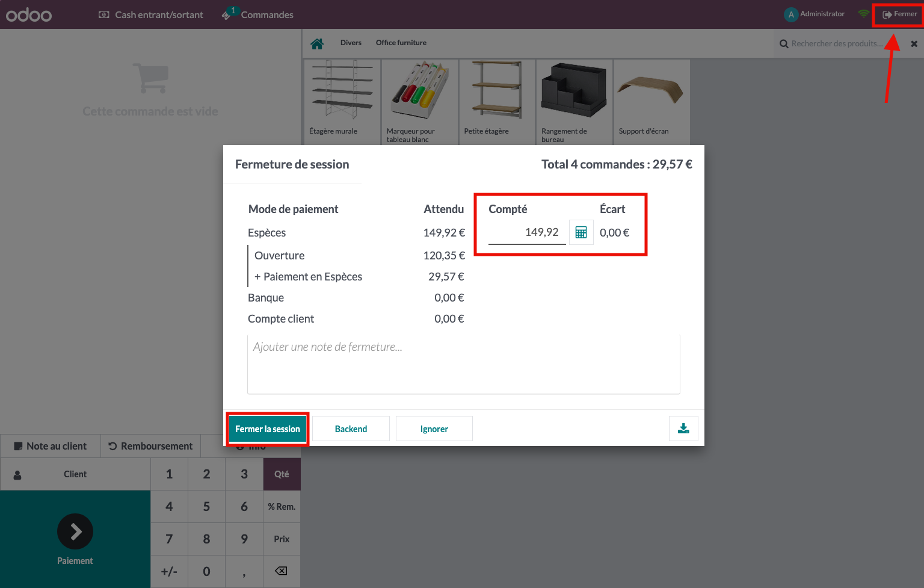Open Cash entrant/sortant
The width and height of the screenshot is (924, 588).
pyautogui.click(x=151, y=14)
